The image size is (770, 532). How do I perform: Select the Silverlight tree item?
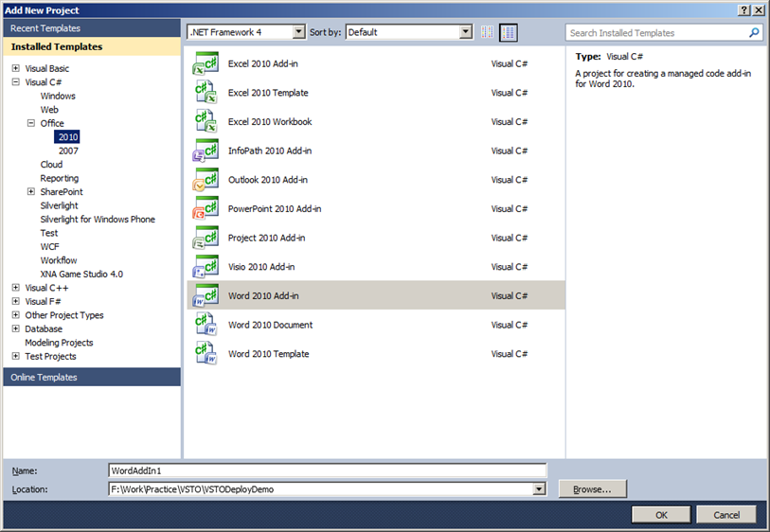tap(59, 205)
